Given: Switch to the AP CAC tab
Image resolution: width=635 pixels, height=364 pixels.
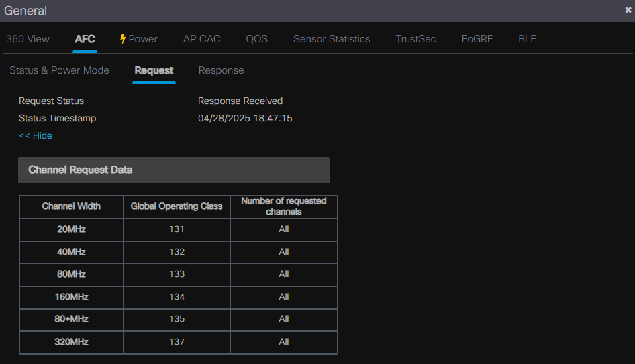Looking at the screenshot, I should [x=201, y=39].
